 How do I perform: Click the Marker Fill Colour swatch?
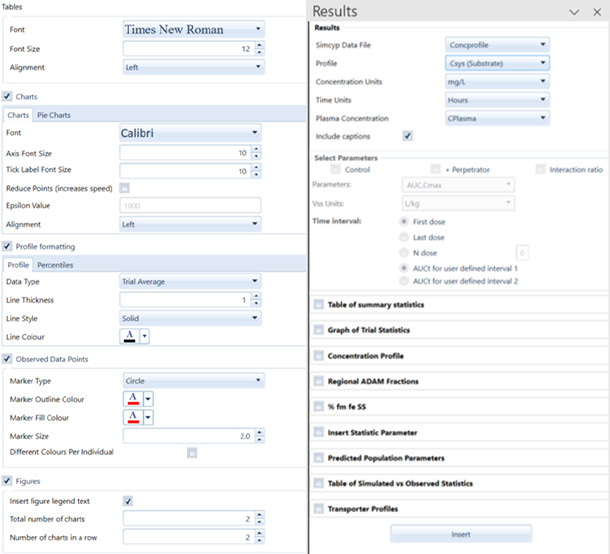[133, 417]
